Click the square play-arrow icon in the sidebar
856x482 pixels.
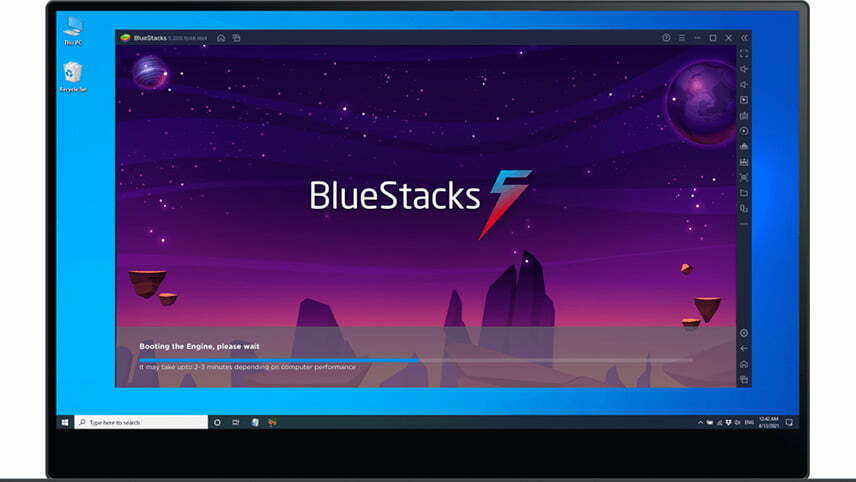coord(744,100)
